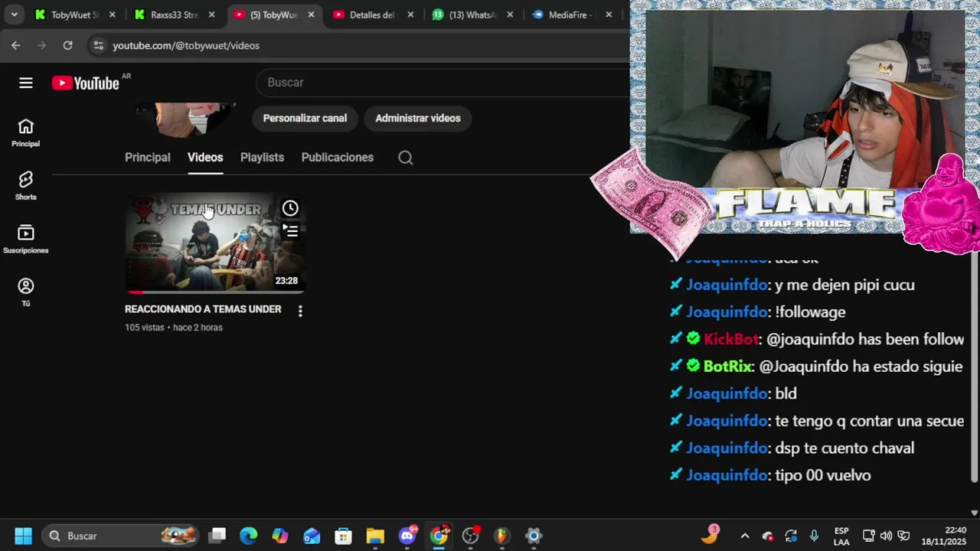Click the chat overlay scrollbar
The height and width of the screenshot is (551, 980).
[974, 367]
